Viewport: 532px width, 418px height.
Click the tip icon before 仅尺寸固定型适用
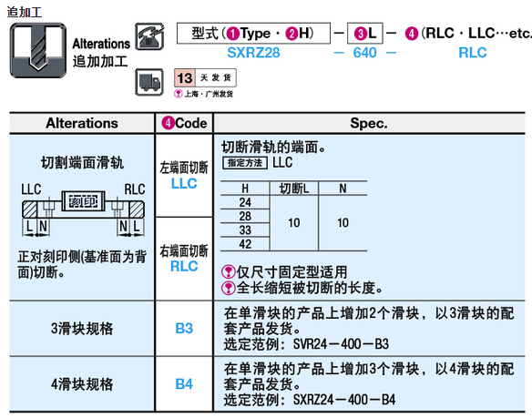tap(229, 271)
